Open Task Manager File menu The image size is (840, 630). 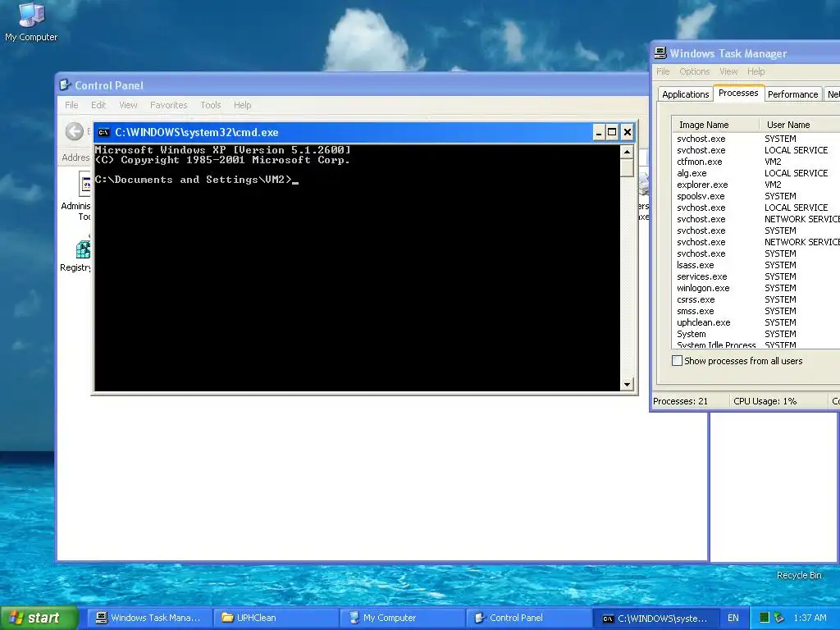(x=663, y=71)
